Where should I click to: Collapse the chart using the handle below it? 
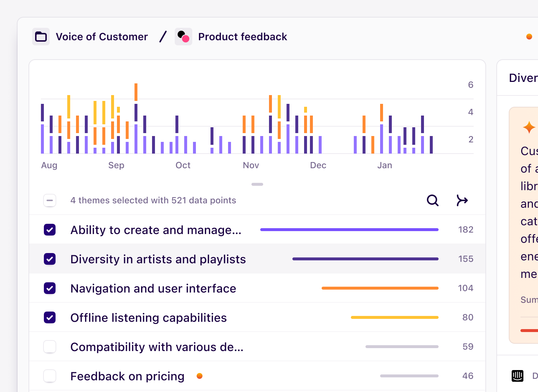(257, 184)
